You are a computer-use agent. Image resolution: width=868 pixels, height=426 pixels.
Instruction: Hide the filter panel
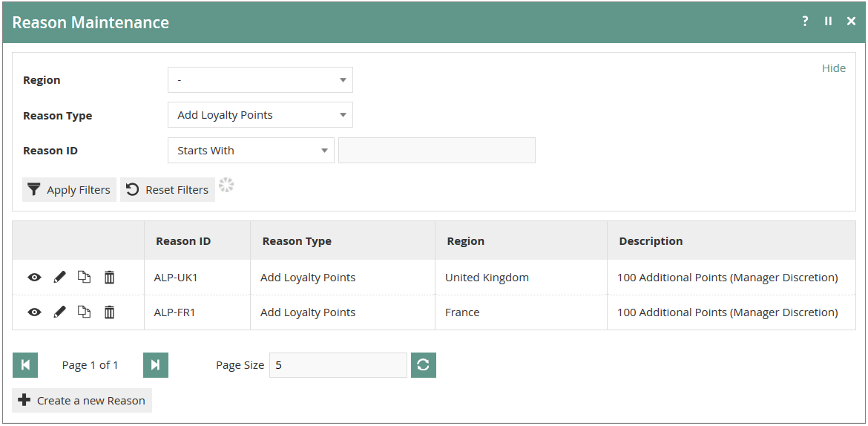tap(834, 68)
